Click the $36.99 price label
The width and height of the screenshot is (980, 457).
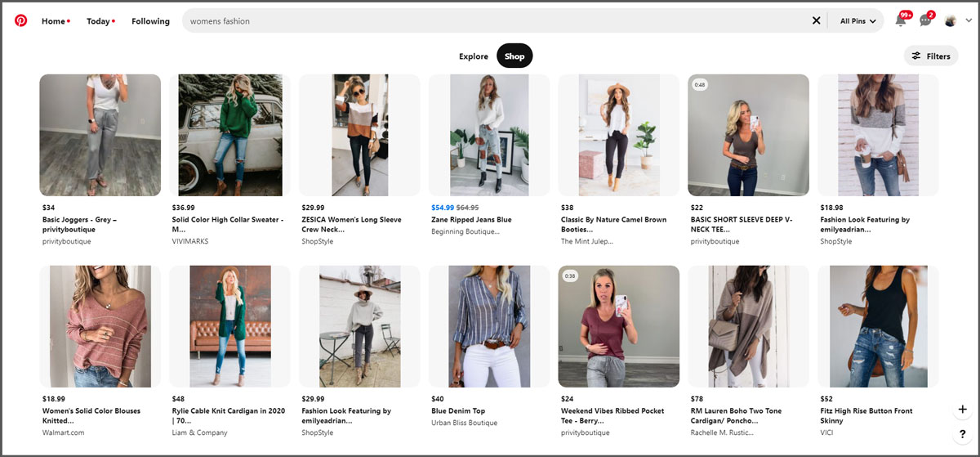point(183,208)
